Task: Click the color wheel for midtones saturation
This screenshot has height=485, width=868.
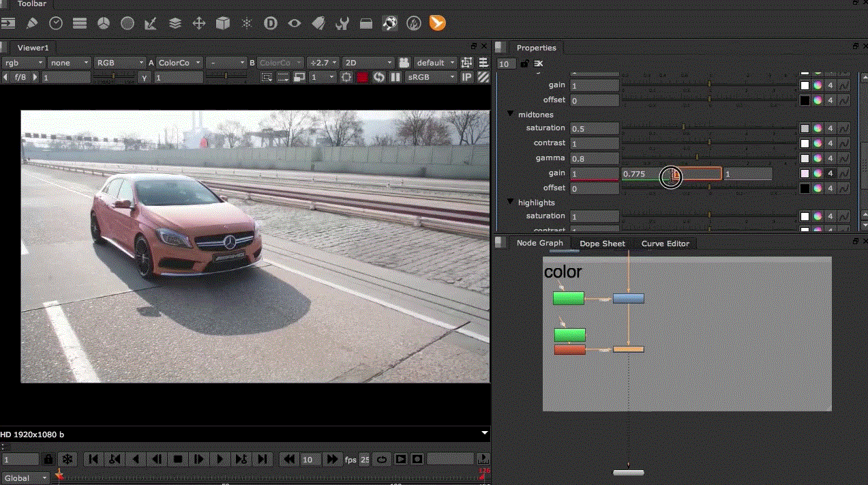Action: point(818,128)
